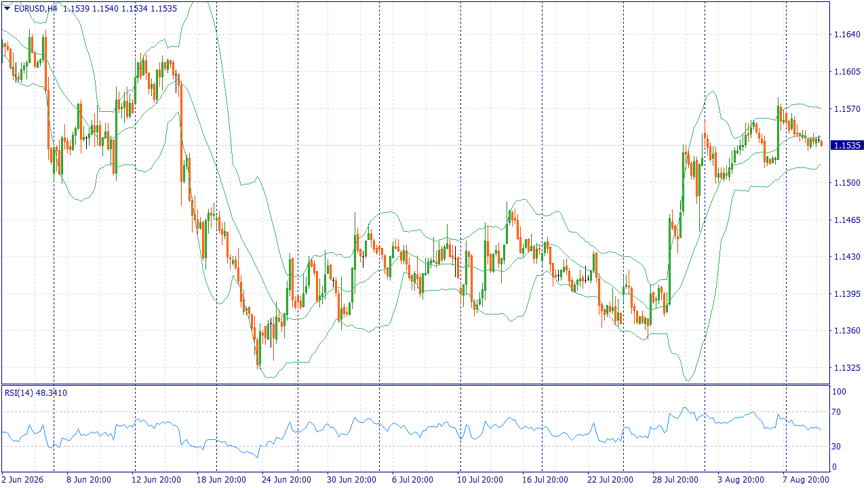Click the highlighted current price tag 1.1535 on price scale
868x488 pixels.
pos(847,145)
